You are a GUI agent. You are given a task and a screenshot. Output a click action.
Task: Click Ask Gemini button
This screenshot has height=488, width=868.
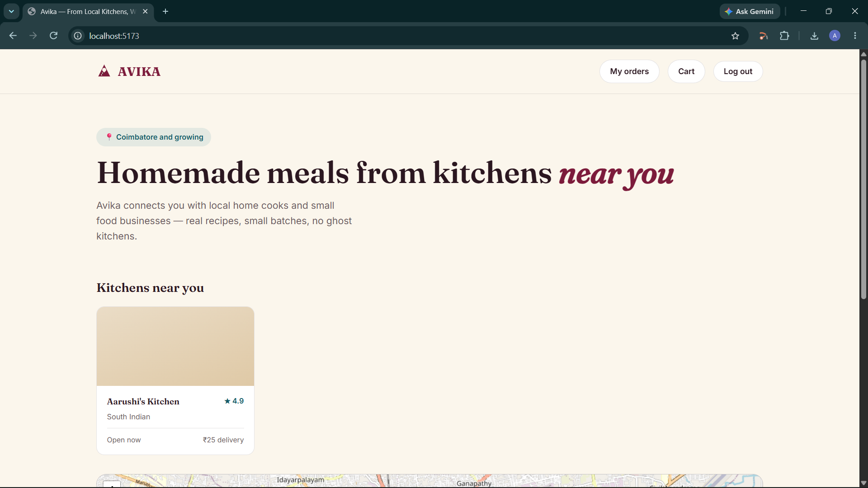tap(750, 11)
